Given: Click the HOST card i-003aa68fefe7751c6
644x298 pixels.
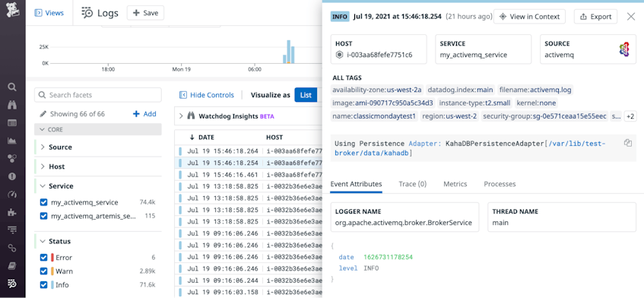Looking at the screenshot, I should (x=379, y=49).
